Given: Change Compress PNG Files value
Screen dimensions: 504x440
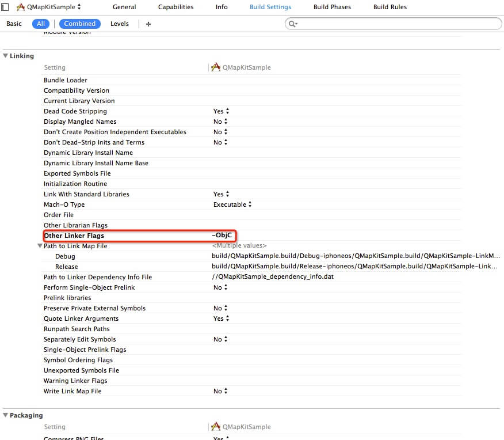Looking at the screenshot, I should tap(221, 438).
